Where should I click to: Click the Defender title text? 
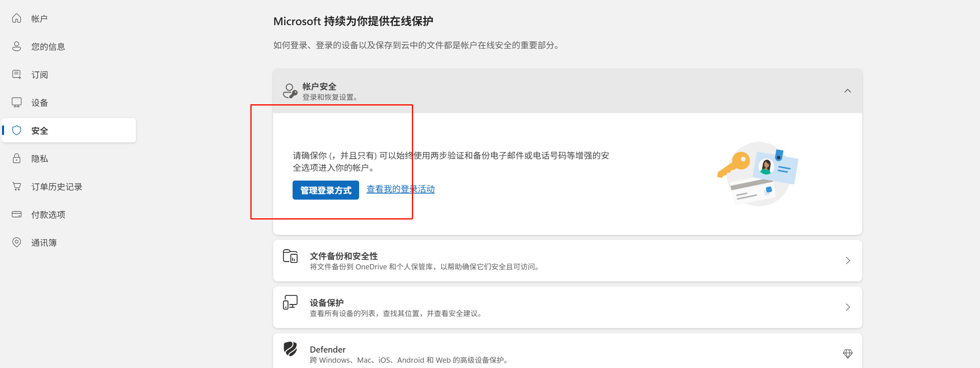pyautogui.click(x=327, y=349)
